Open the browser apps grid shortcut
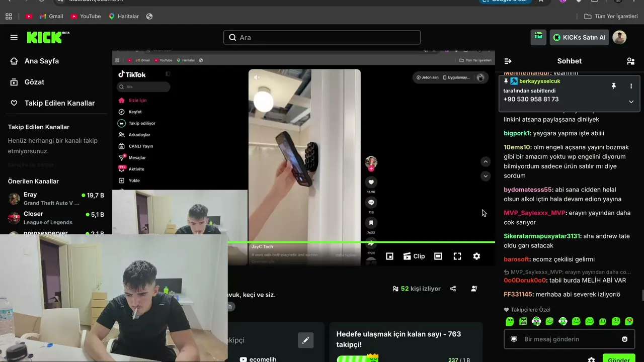Screen dimensions: 644x362 (9, 16)
